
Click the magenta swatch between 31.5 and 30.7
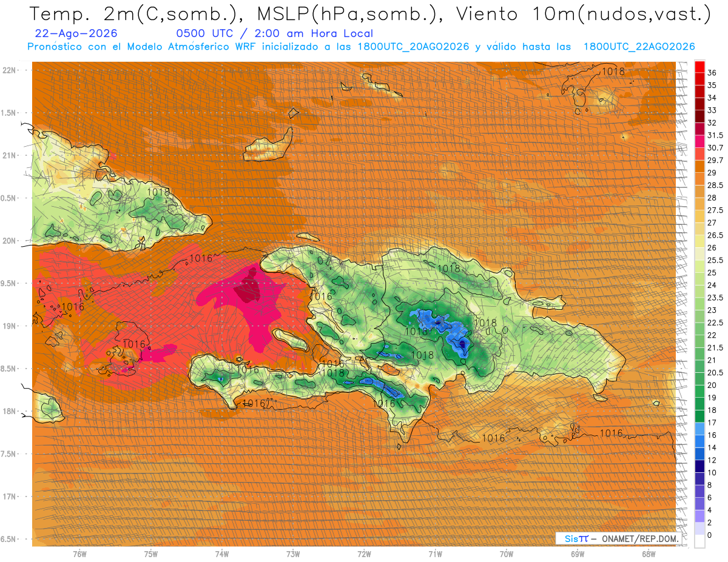click(x=699, y=141)
